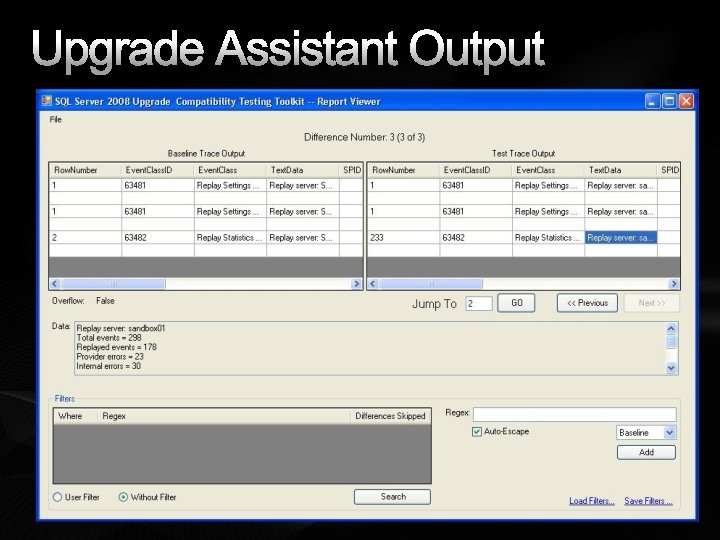Screen dimensions: 720x540
Task: Click 'Replay server: sandbox01' line
Action: [121, 328]
